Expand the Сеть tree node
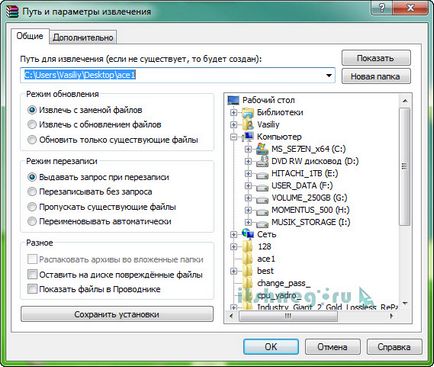The width and height of the screenshot is (434, 367). tap(233, 235)
